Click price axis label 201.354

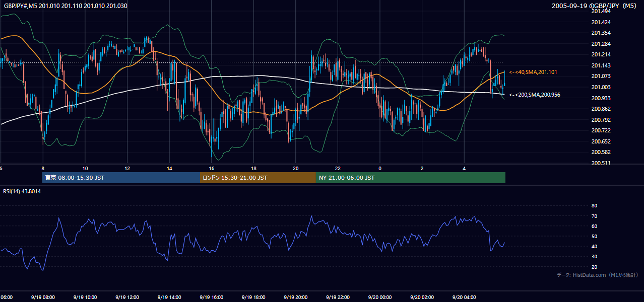(601, 33)
